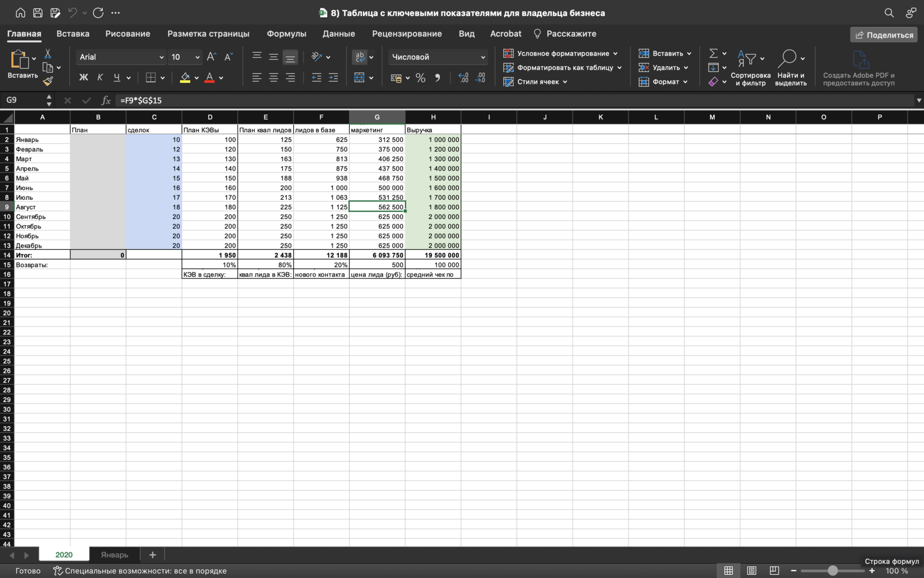
Task: Click the insert function fx icon
Action: point(106,100)
